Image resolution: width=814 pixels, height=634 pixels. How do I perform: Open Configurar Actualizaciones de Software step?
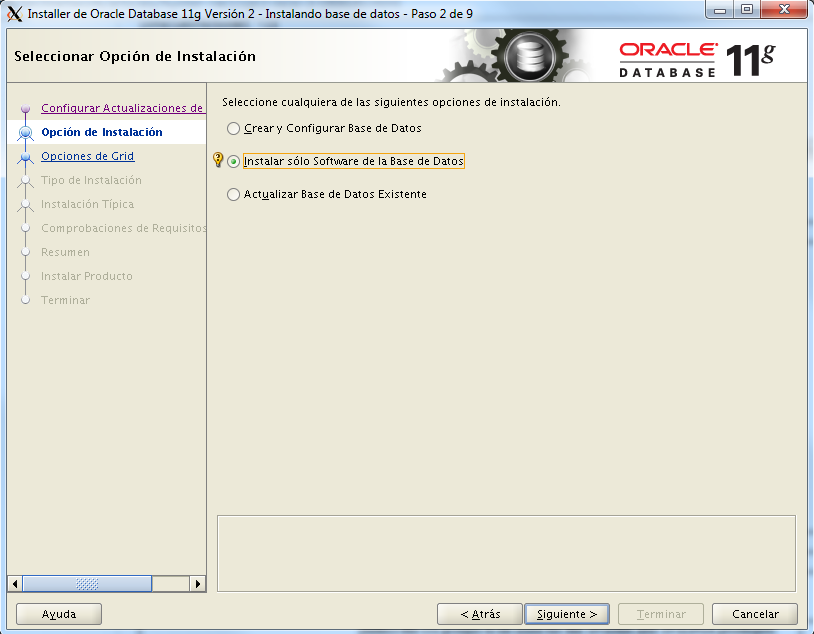pos(123,108)
